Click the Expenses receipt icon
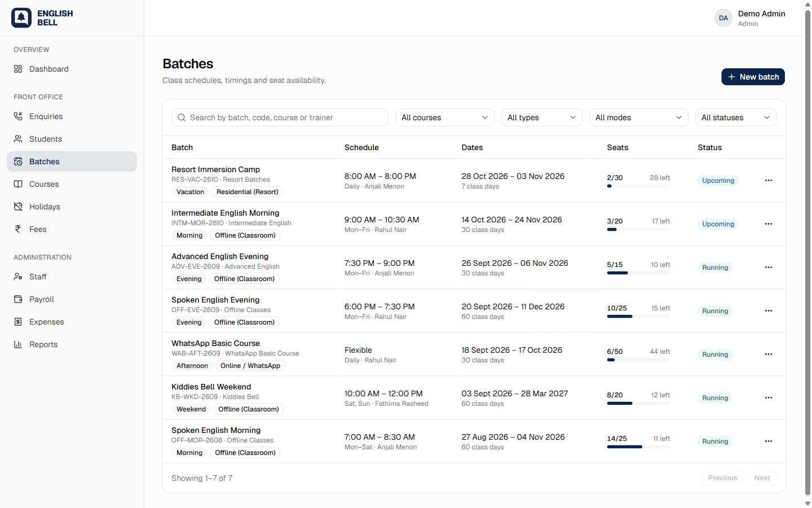Viewport: 812px width, 508px height. point(18,322)
